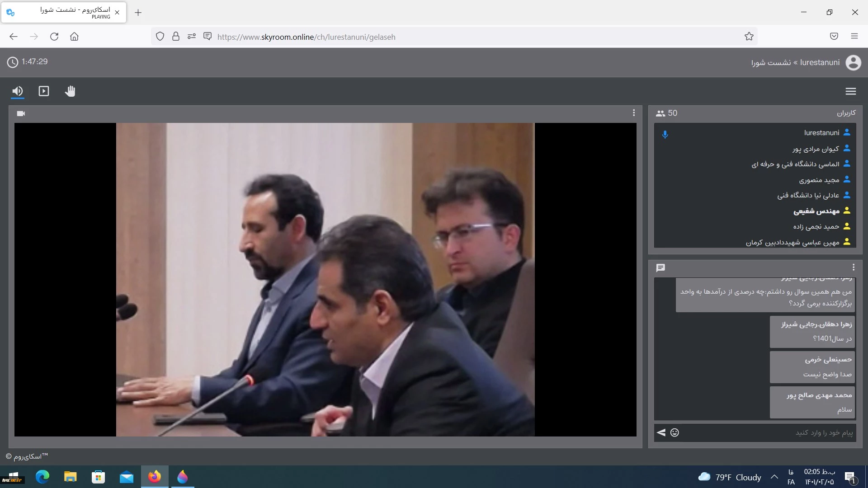Click the chat message input field
This screenshot has width=868, height=488.
pyautogui.click(x=769, y=432)
